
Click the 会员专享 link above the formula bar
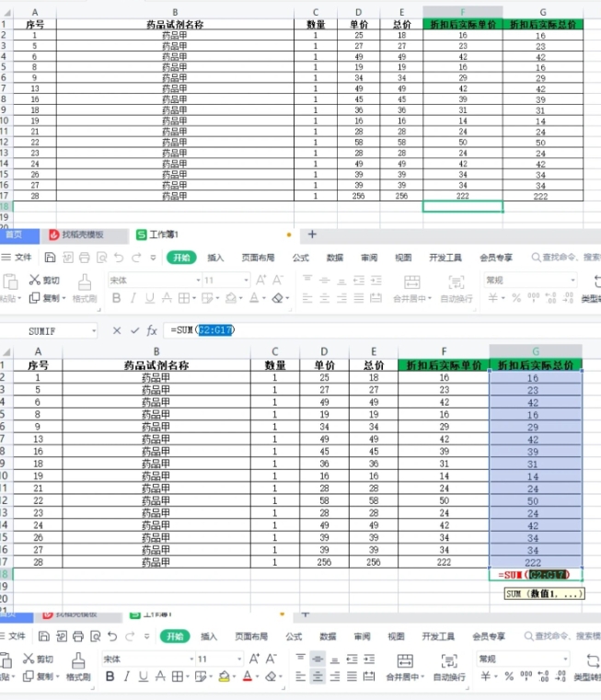[495, 258]
